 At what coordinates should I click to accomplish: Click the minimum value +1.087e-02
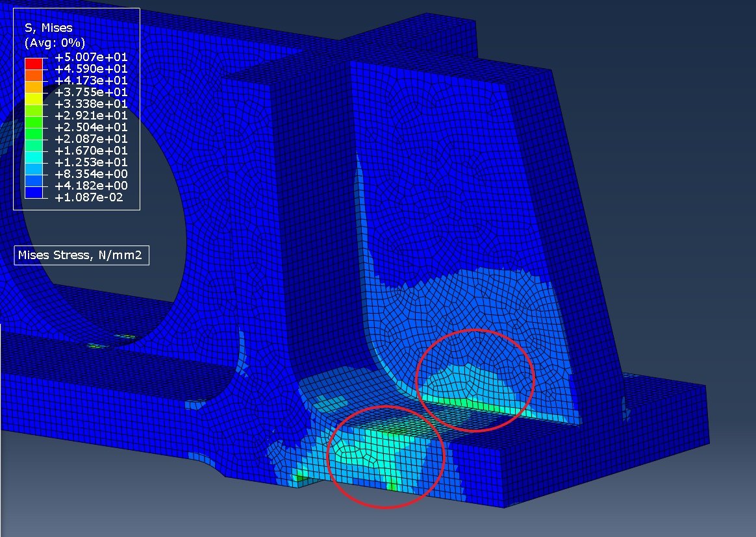pyautogui.click(x=90, y=197)
